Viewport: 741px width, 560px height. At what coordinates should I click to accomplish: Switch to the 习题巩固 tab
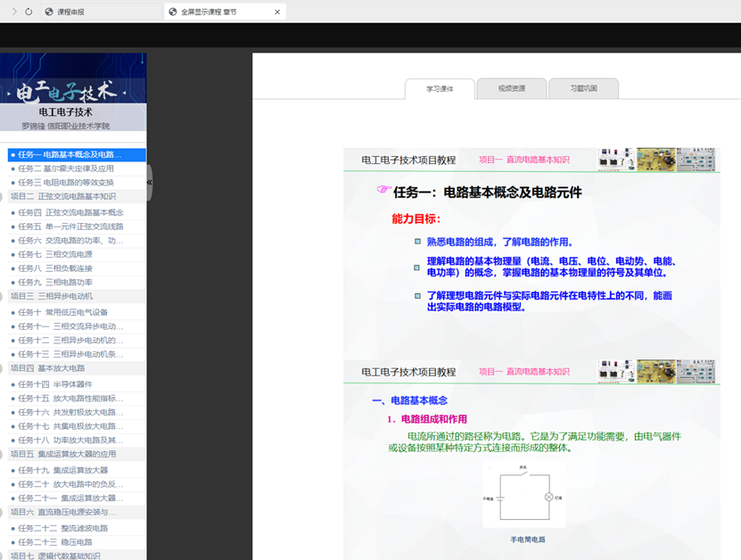[583, 88]
